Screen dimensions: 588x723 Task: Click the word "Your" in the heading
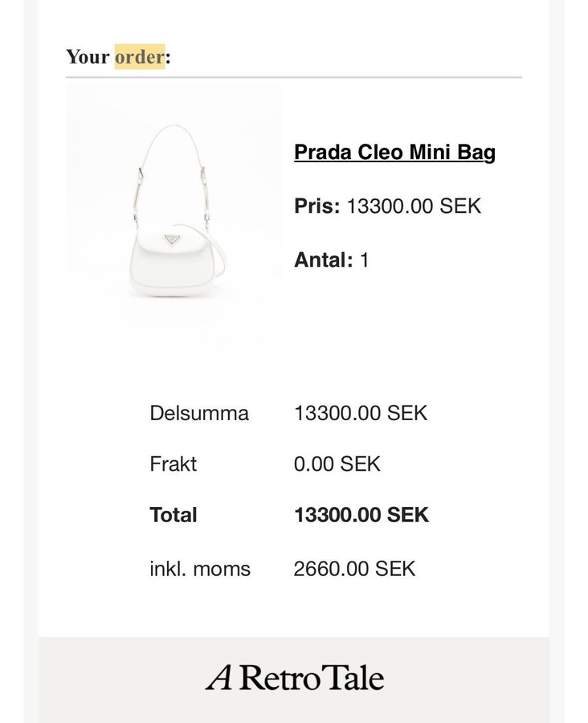88,57
